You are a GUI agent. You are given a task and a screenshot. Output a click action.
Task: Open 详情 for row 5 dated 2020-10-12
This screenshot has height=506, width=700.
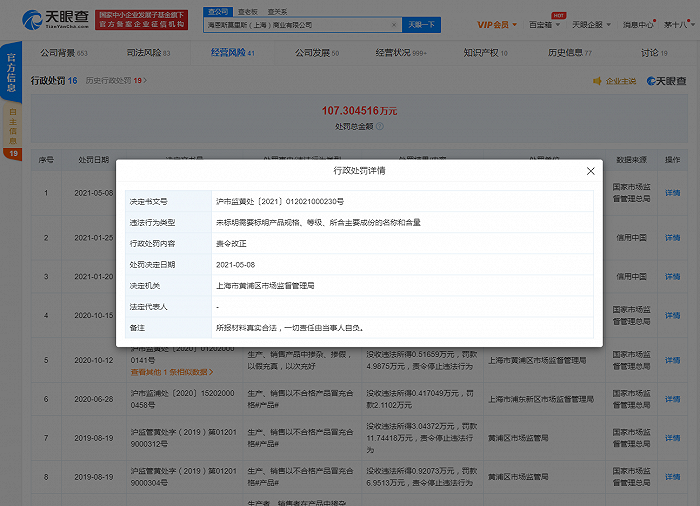pyautogui.click(x=672, y=360)
